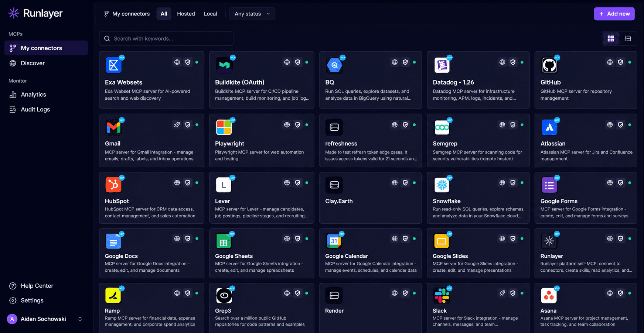Click the Google Docs logo icon
This screenshot has width=644, height=333.
click(113, 241)
